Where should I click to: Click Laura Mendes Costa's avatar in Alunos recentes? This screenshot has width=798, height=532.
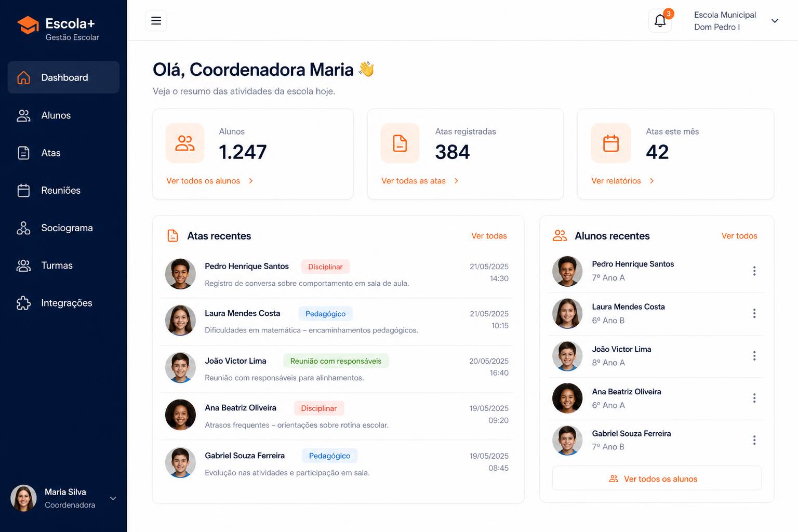pos(567,313)
